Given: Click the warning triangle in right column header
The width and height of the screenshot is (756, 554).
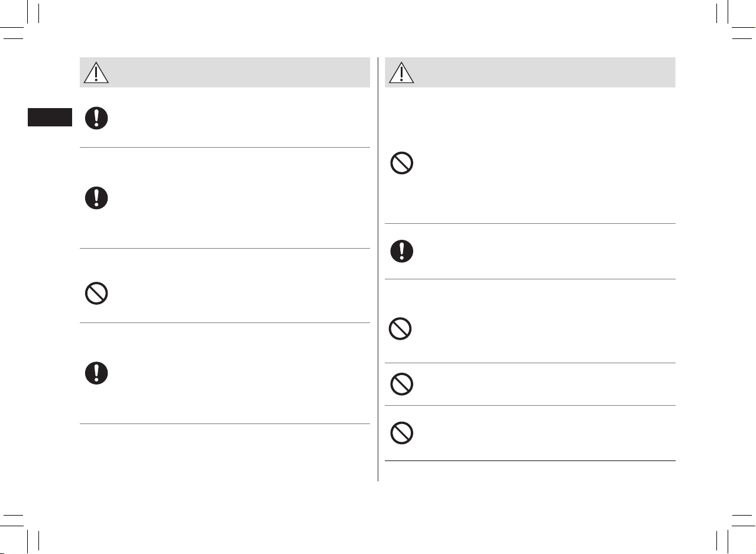Looking at the screenshot, I should (x=401, y=72).
